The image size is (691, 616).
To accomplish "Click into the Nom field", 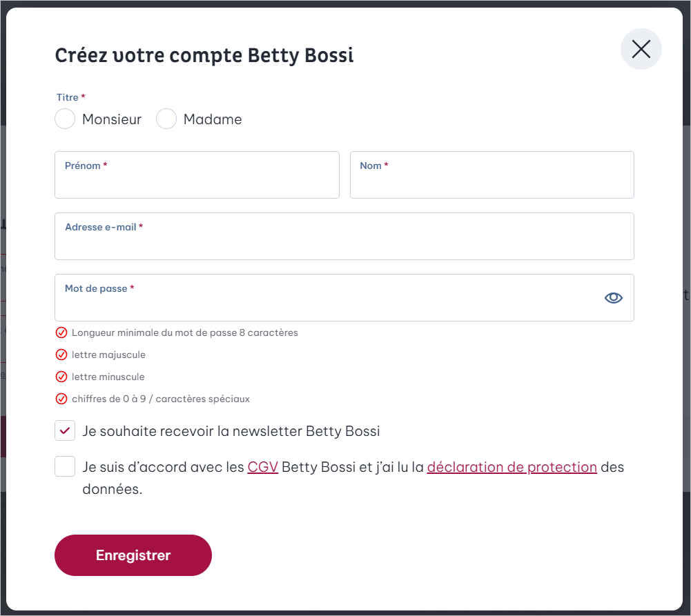I will (492, 175).
